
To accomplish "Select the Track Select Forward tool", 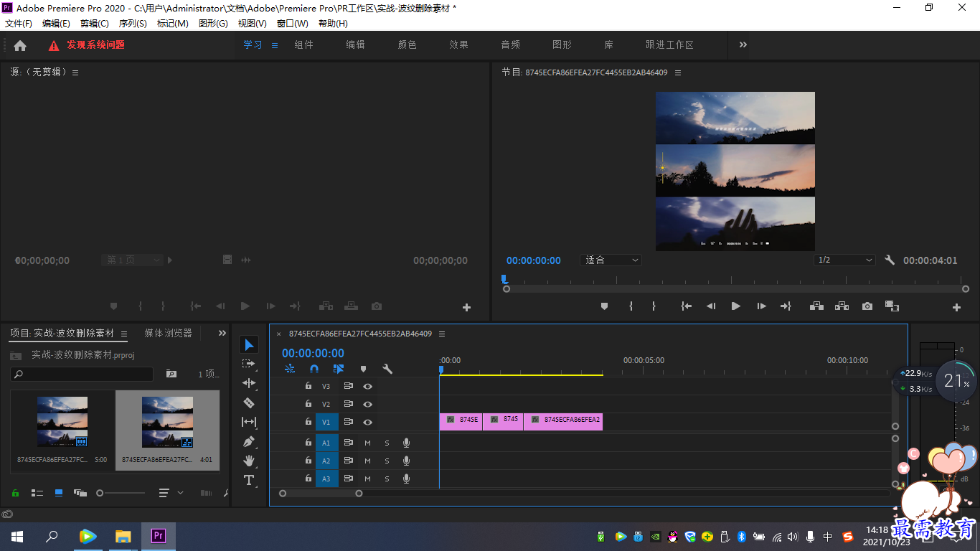I will tap(249, 364).
